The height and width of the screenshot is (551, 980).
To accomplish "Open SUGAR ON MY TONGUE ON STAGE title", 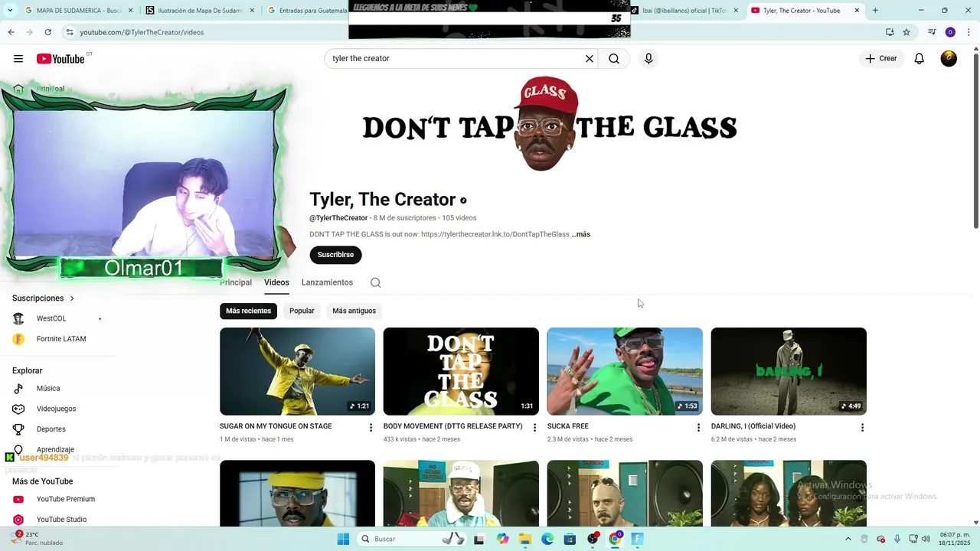I will (276, 426).
